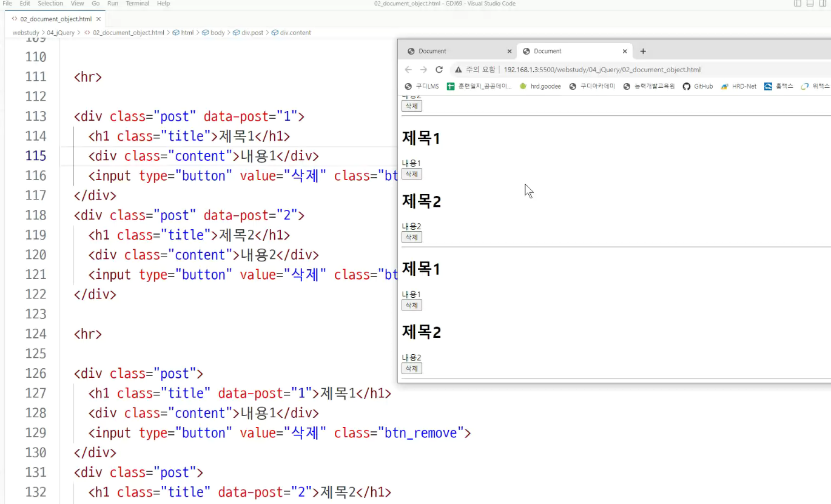Go back in the browser
Image resolution: width=831 pixels, height=504 pixels.
pos(408,70)
